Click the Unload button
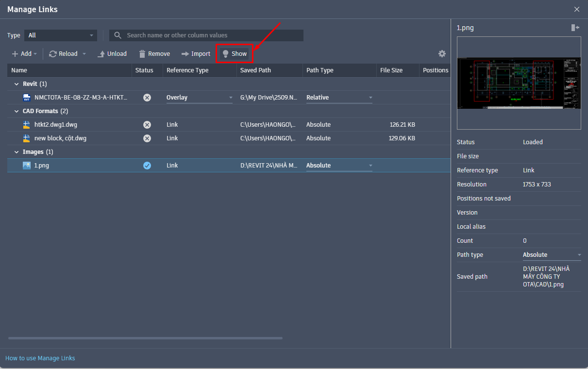Viewport: 588px width, 369px height. 112,54
